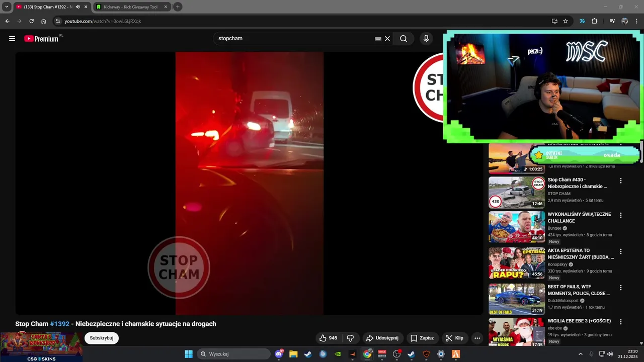Open options for WIGILIA EBE EBE 3 video
Screen dimensions: 644x362
(x=621, y=322)
